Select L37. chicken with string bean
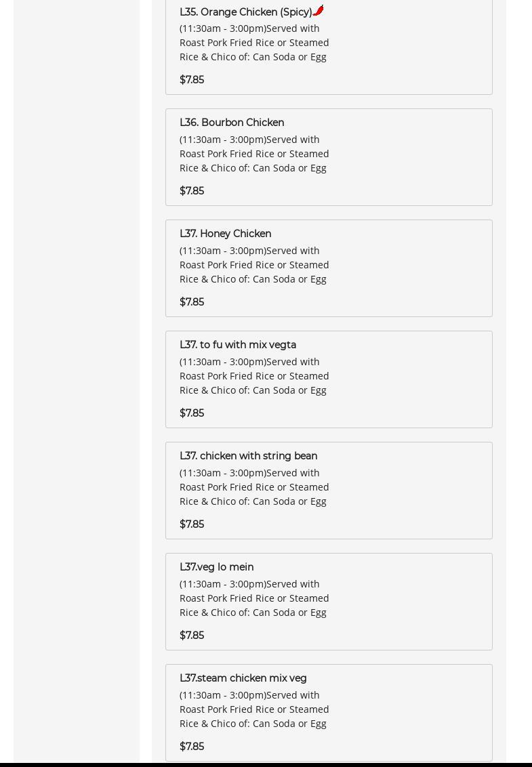The height and width of the screenshot is (767, 532). pos(248,456)
